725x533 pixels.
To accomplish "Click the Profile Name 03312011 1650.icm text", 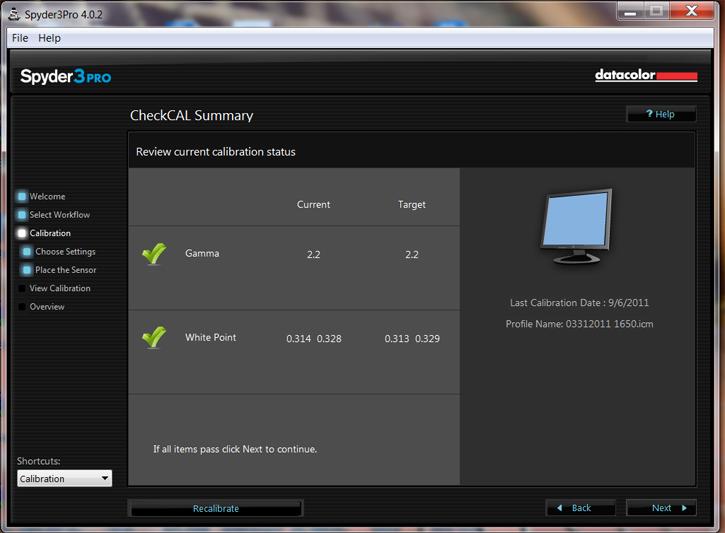I will point(579,324).
